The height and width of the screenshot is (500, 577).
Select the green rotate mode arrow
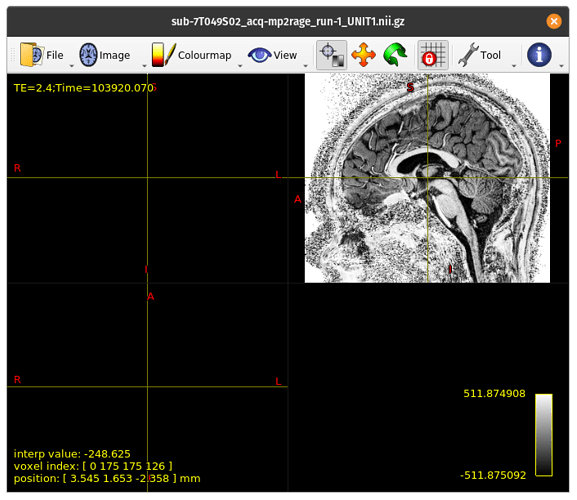pyautogui.click(x=395, y=55)
